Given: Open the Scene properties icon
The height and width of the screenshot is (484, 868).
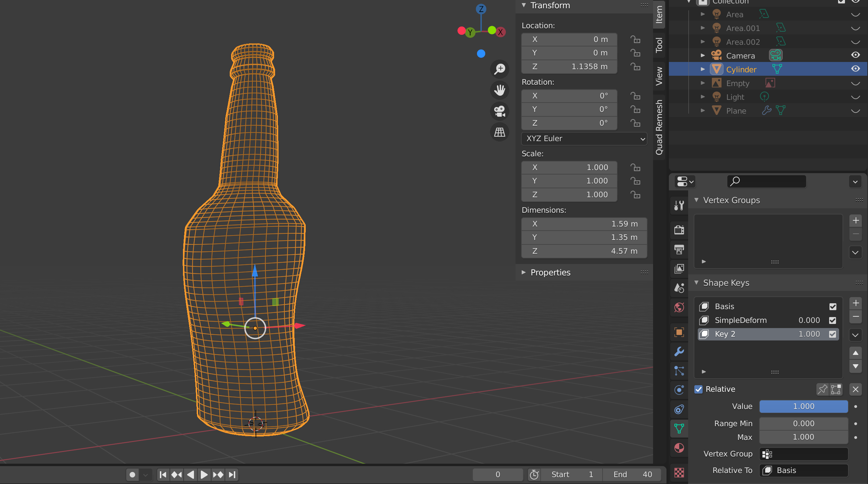Looking at the screenshot, I should [x=679, y=288].
